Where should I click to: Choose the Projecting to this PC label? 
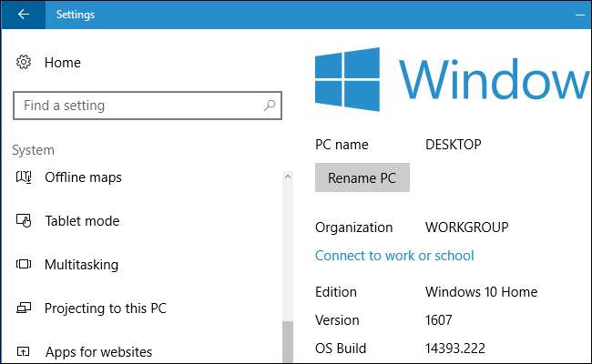tap(106, 308)
